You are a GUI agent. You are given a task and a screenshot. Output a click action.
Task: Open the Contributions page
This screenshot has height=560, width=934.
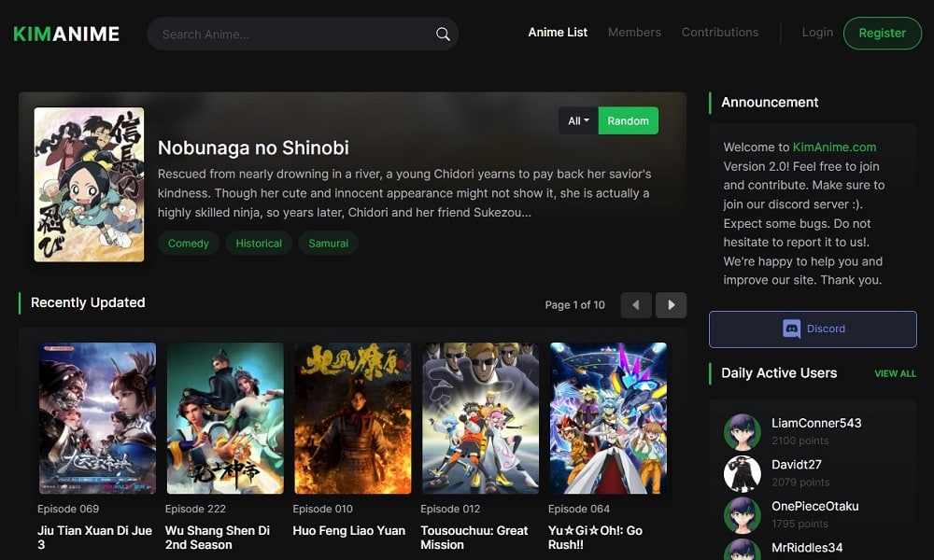click(x=720, y=32)
